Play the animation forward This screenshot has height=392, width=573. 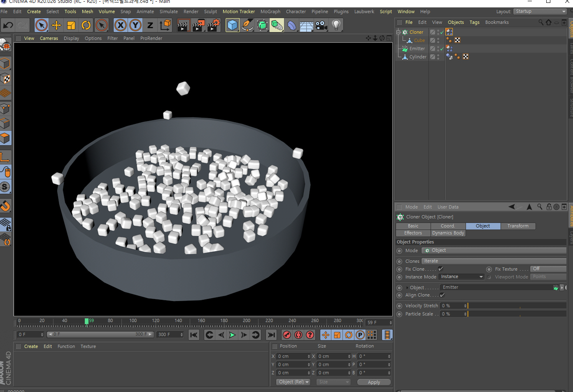click(232, 335)
